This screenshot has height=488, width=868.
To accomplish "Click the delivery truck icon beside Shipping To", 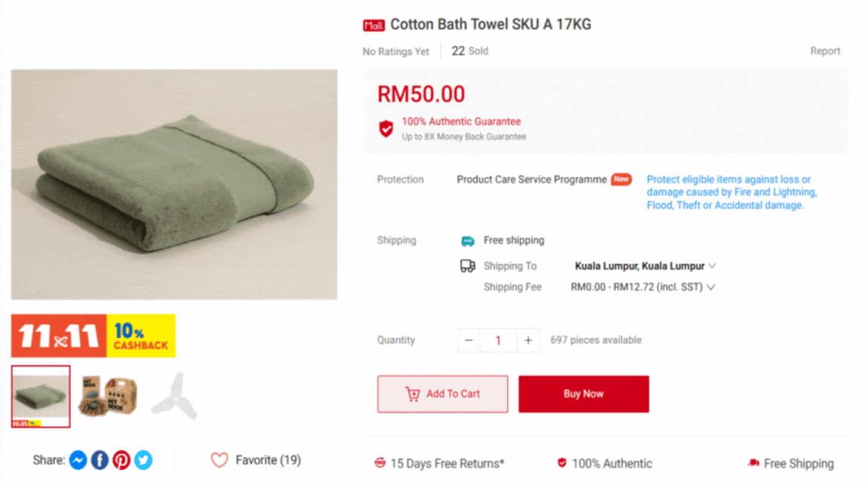I will point(469,266).
